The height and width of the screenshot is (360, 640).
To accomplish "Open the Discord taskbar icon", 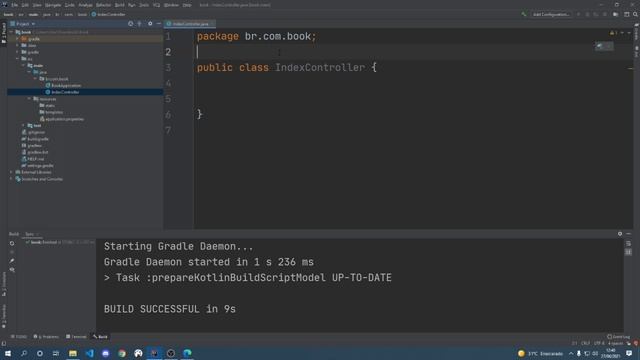I will tap(106, 353).
